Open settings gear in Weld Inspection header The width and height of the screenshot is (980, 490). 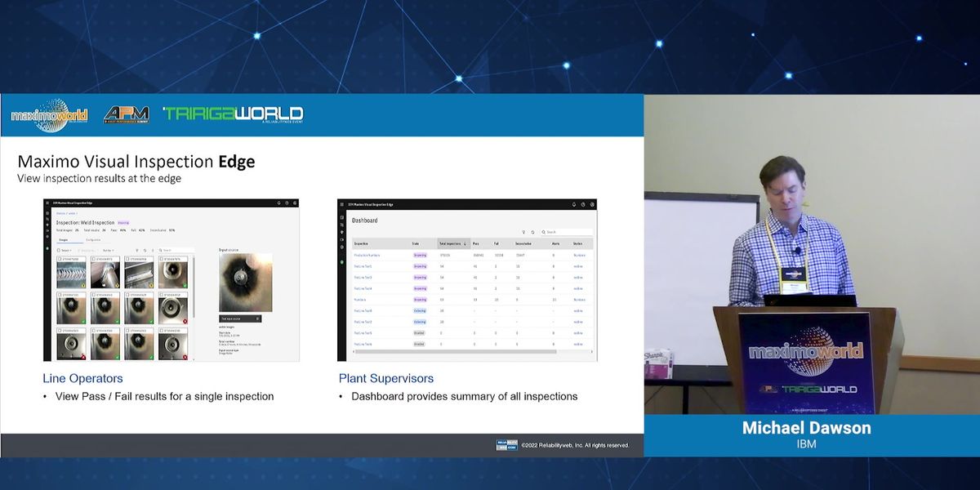(x=295, y=203)
